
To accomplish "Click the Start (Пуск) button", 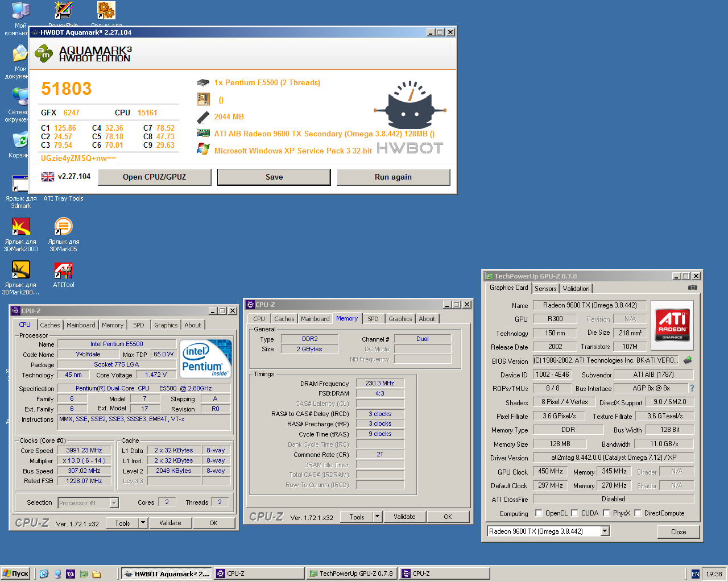I will click(x=16, y=573).
